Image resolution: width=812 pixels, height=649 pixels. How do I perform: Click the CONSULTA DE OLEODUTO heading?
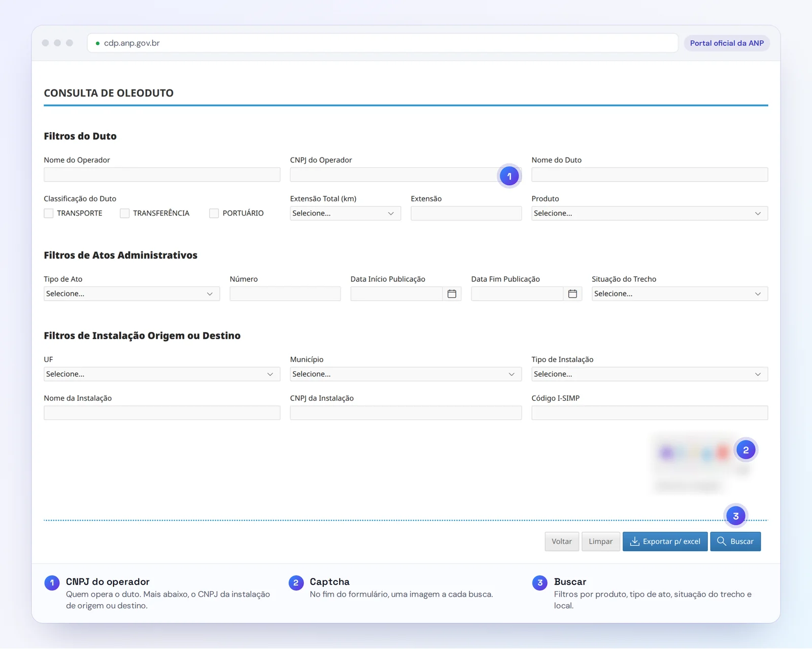[109, 93]
